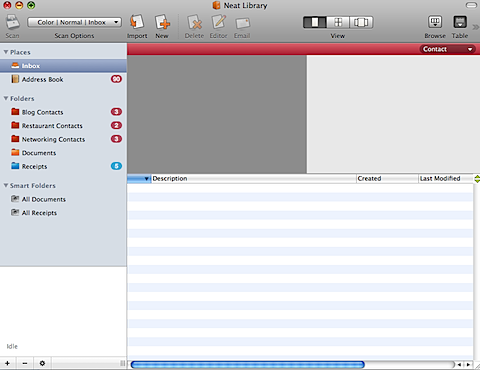Click the All Receipts smart folder icon

point(15,212)
